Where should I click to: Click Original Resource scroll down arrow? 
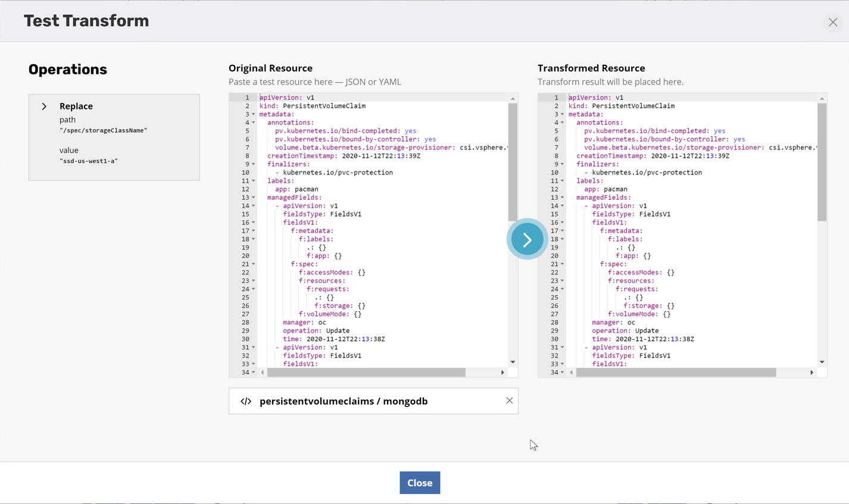pyautogui.click(x=513, y=362)
